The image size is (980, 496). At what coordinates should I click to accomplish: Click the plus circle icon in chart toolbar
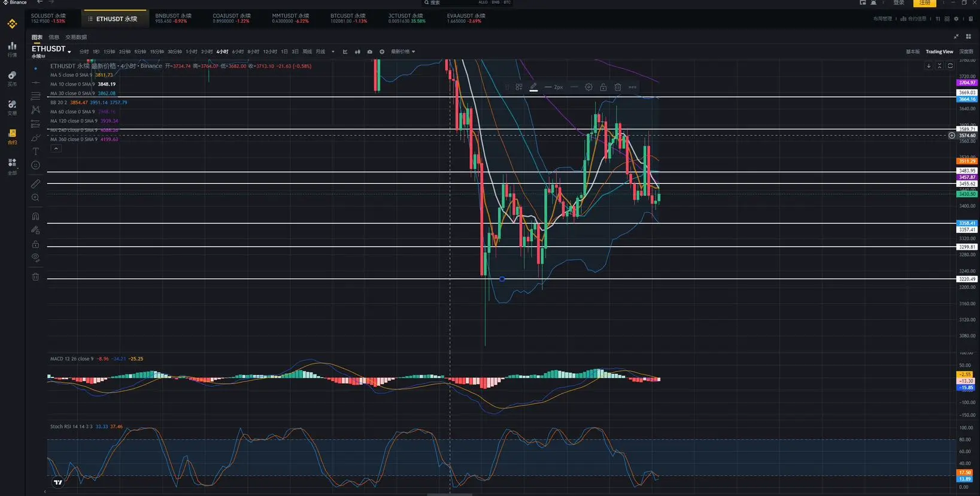tap(382, 52)
